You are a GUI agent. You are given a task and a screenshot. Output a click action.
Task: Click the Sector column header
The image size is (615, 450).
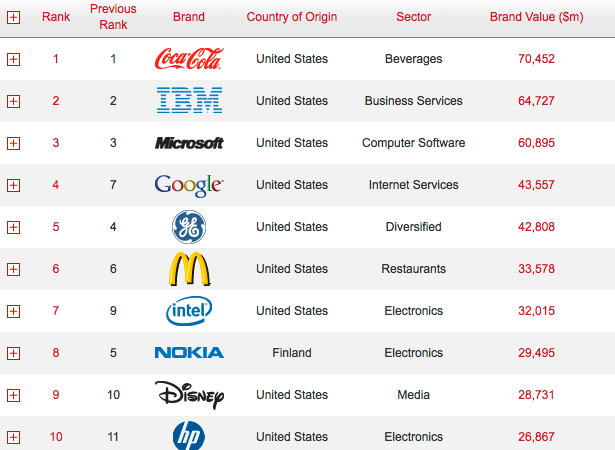(x=413, y=17)
